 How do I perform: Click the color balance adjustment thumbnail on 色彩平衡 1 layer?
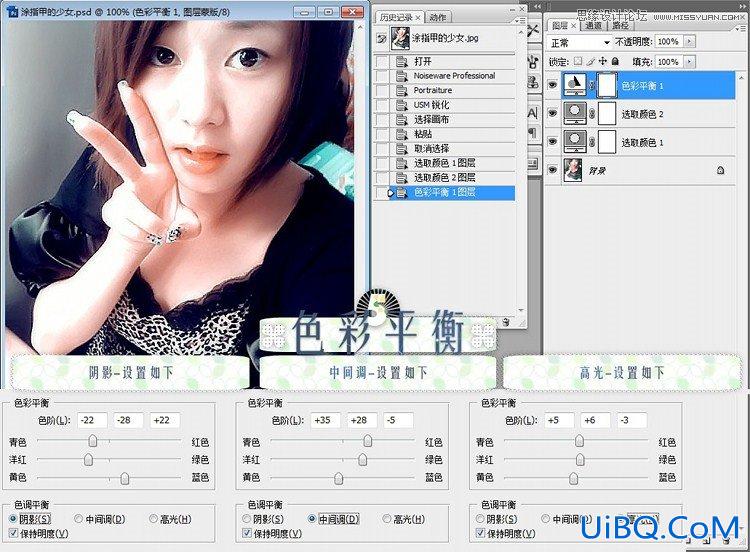[574, 86]
